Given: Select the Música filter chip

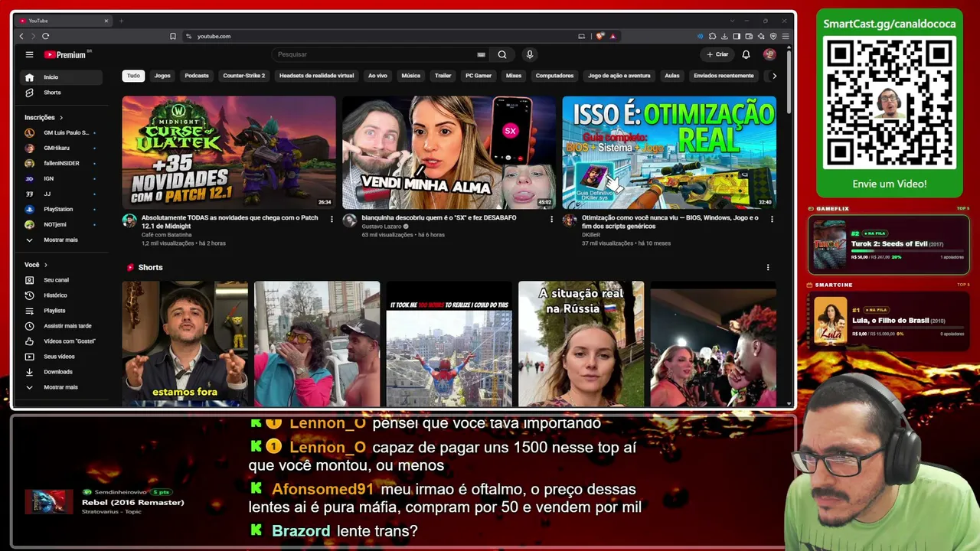Looking at the screenshot, I should click(411, 76).
